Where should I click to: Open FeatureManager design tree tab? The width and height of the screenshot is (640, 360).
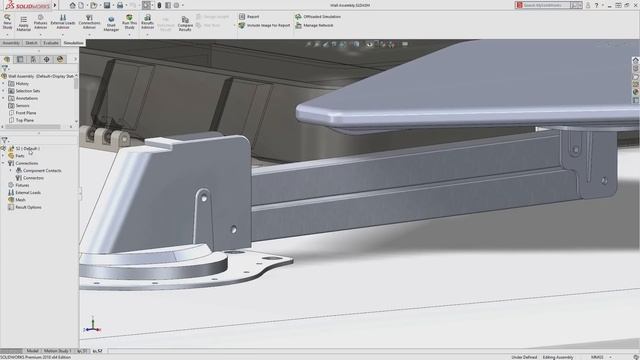pos(7,60)
